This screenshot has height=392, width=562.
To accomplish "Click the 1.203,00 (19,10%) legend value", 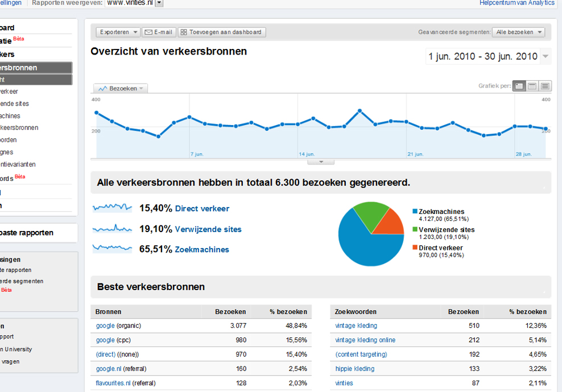I will point(444,237).
